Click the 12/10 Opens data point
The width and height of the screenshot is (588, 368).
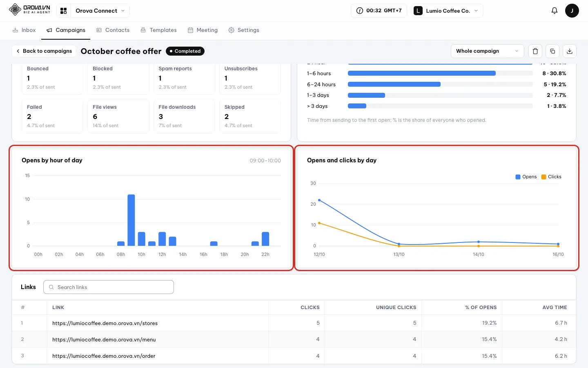click(319, 200)
